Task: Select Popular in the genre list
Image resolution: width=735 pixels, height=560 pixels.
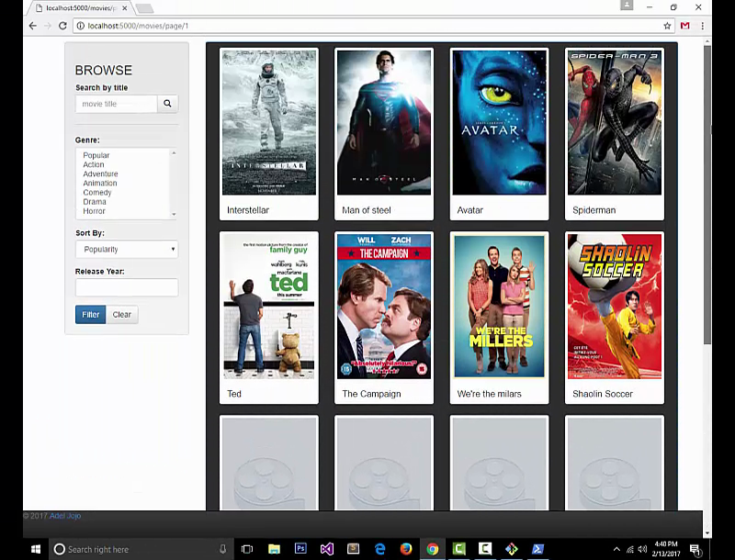Action: [96, 155]
